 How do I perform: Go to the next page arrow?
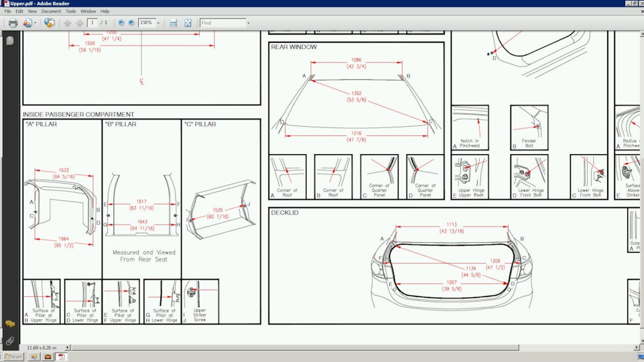click(79, 23)
